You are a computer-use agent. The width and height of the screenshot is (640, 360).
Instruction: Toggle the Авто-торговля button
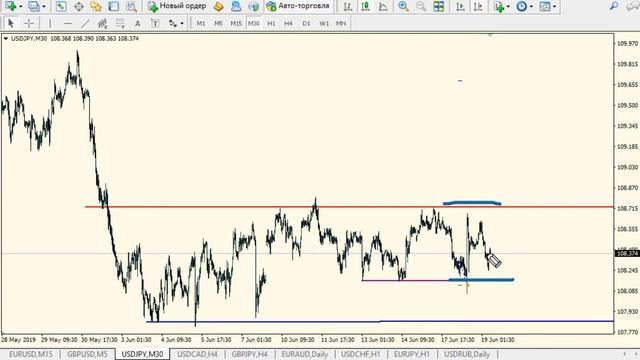click(x=298, y=6)
